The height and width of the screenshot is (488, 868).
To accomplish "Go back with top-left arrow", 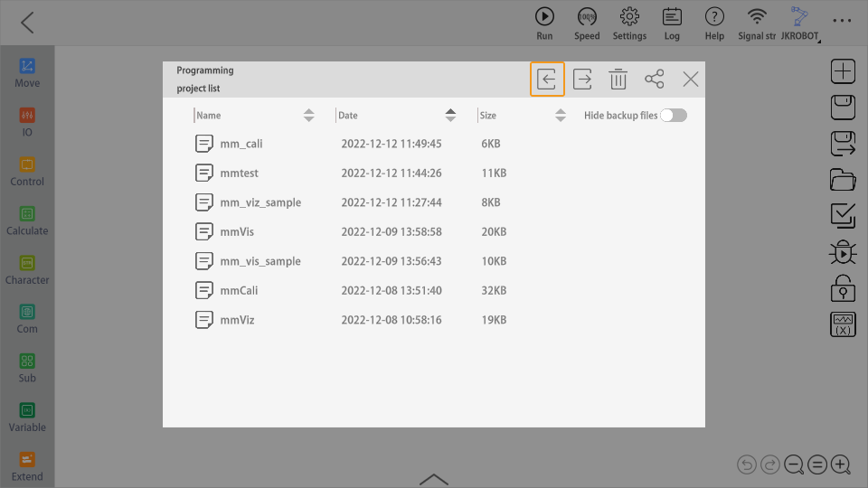I will [x=27, y=23].
